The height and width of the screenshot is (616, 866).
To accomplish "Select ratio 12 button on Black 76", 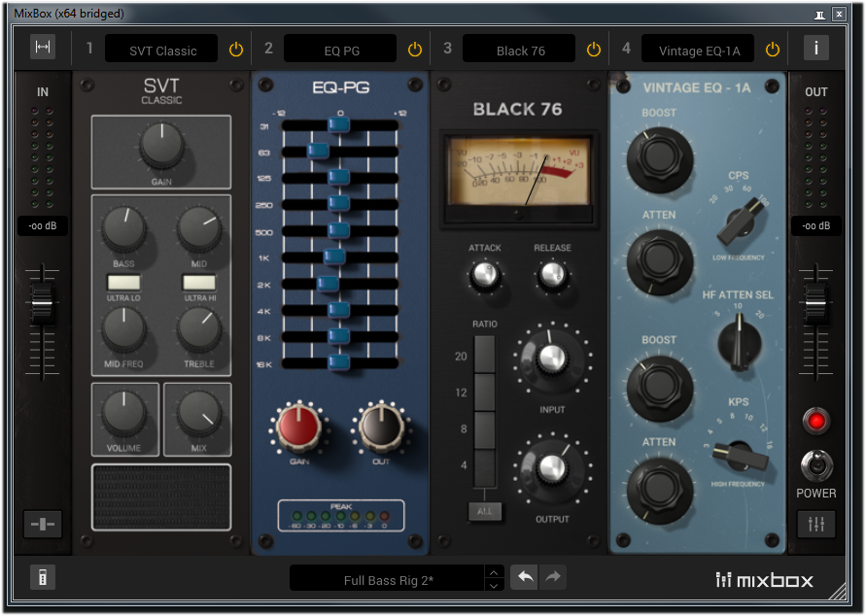I will pyautogui.click(x=484, y=393).
